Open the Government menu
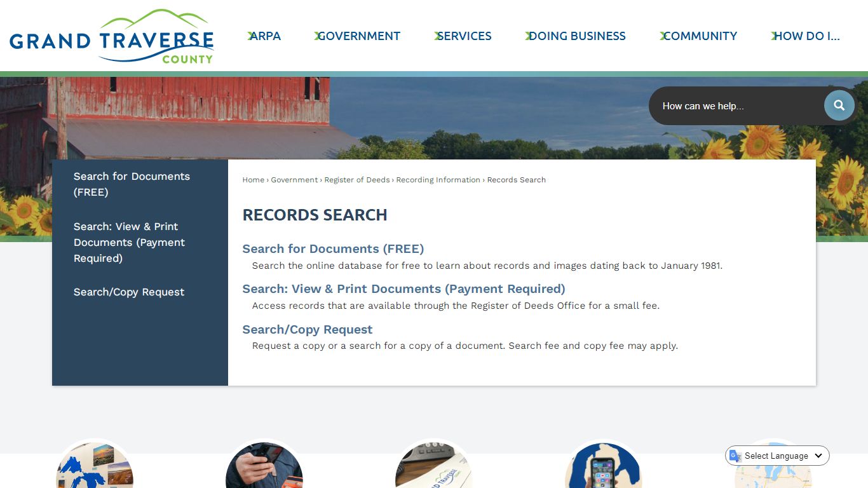 pyautogui.click(x=357, y=36)
